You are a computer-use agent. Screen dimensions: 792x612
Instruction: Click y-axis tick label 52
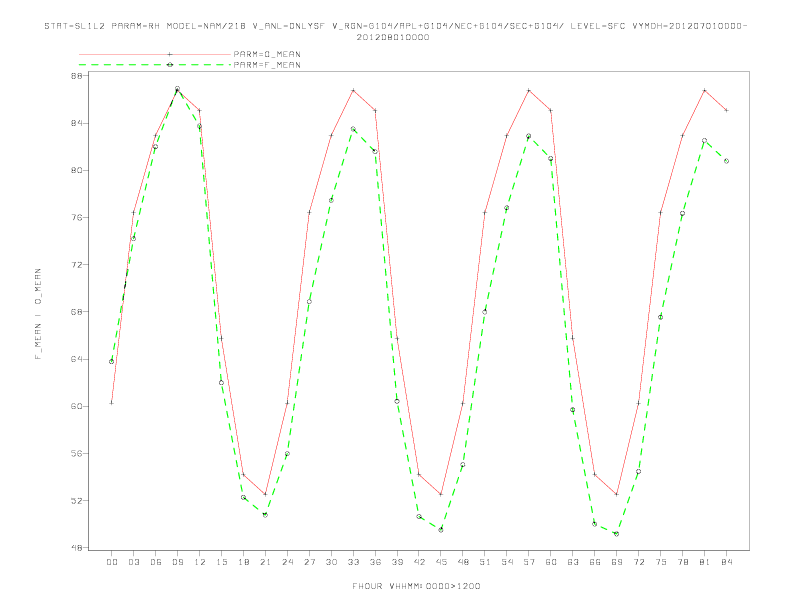[x=77, y=500]
